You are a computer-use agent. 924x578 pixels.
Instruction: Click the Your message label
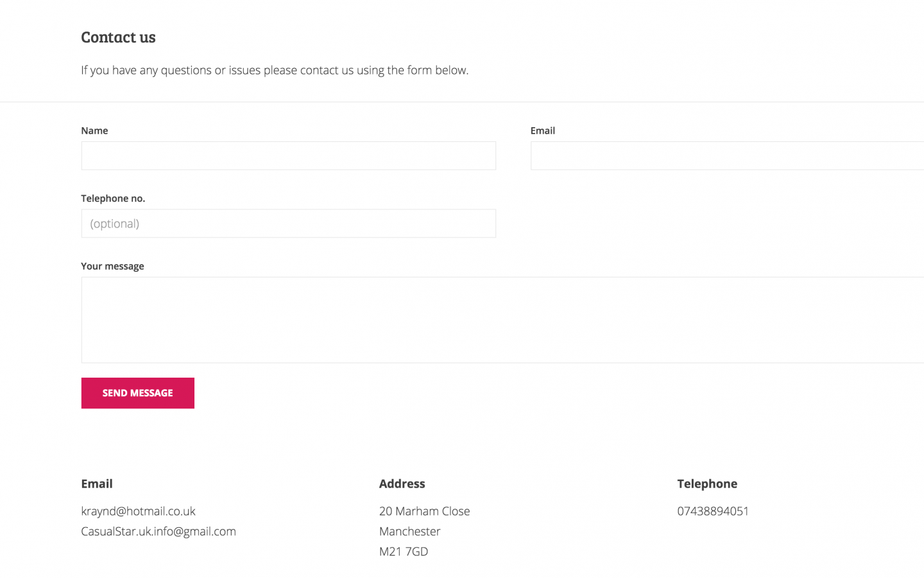coord(112,266)
